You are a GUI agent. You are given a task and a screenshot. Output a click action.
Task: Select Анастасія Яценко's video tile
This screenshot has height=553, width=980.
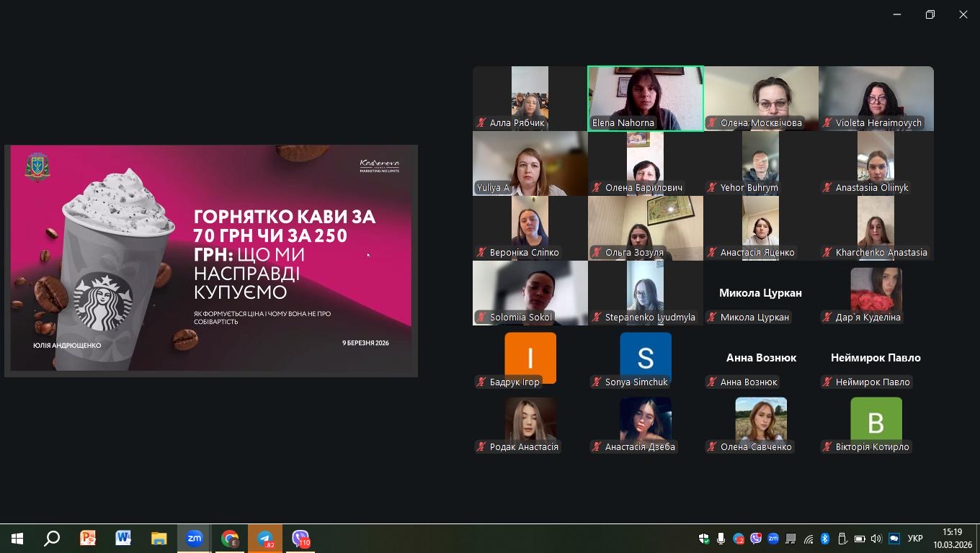pyautogui.click(x=761, y=228)
